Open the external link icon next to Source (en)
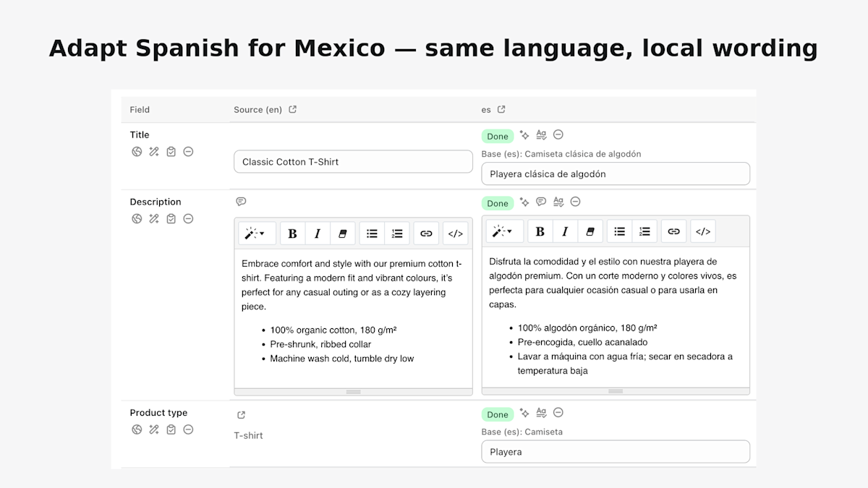The image size is (868, 488). click(x=293, y=110)
